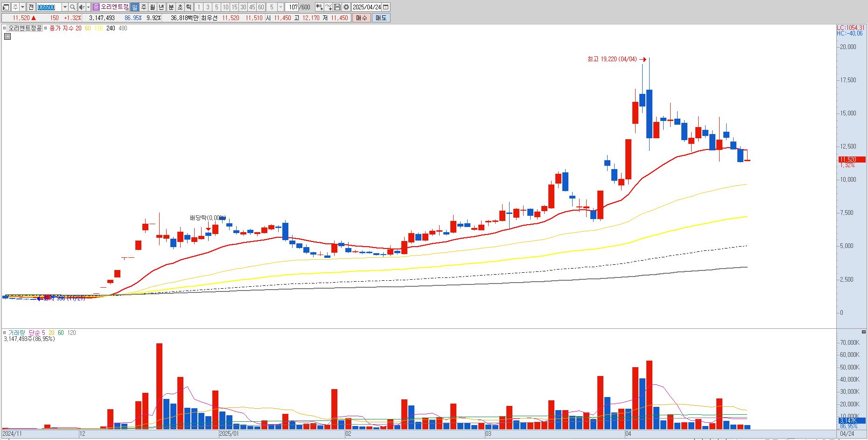Click the magnifier stock search icon
This screenshot has width=868, height=440.
point(73,7)
